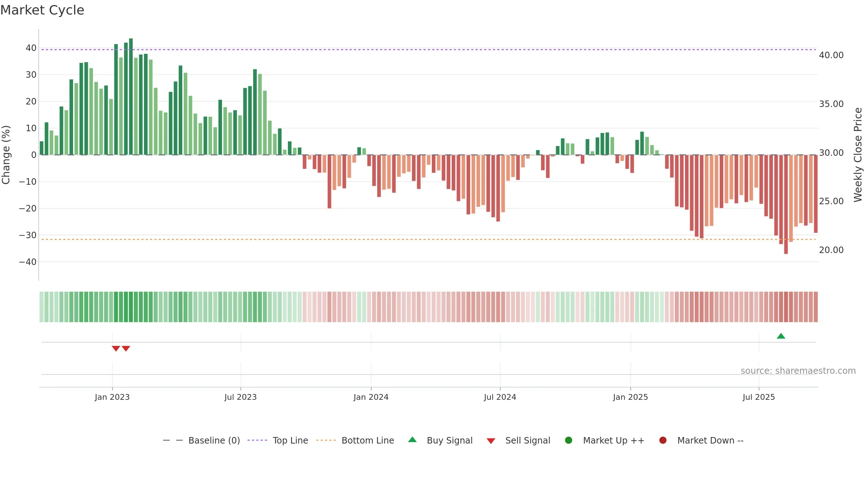The height and width of the screenshot is (488, 868).
Task: Toggle the Bottom Line legend entry
Action: tap(355, 440)
